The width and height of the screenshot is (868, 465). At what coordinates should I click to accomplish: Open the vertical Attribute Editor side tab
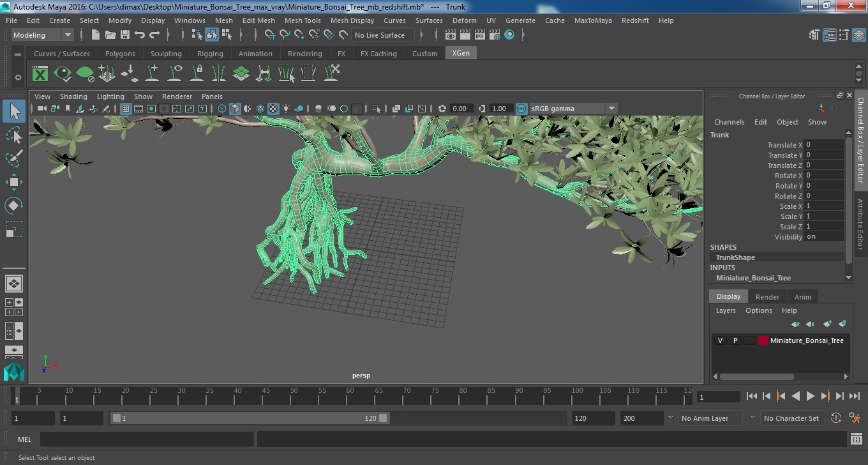[x=860, y=224]
